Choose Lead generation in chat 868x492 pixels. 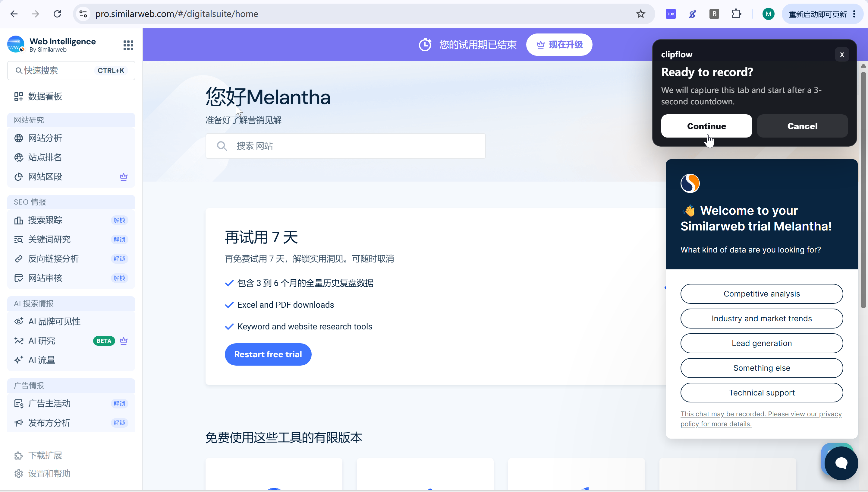[x=762, y=343]
